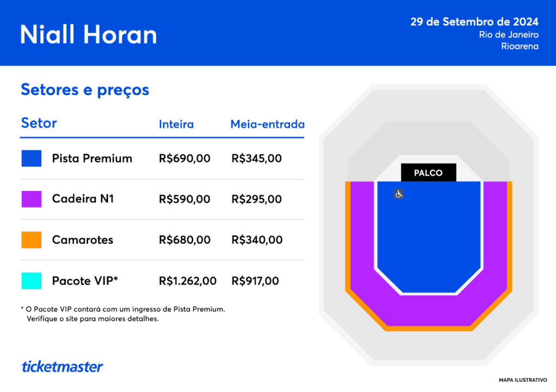Select the blue Pista Premium floor area on map
Image resolution: width=556 pixels, height=392 pixels.
[x=429, y=233]
